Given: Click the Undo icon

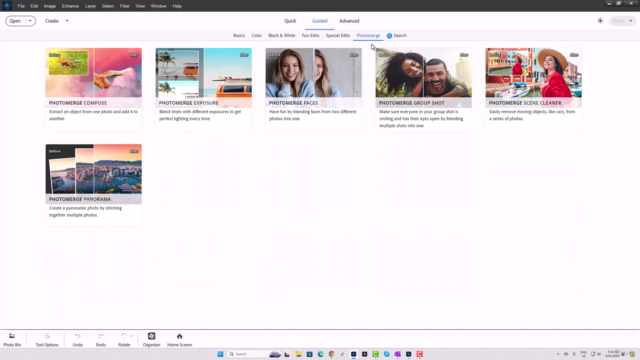Looking at the screenshot, I should pyautogui.click(x=78, y=336).
